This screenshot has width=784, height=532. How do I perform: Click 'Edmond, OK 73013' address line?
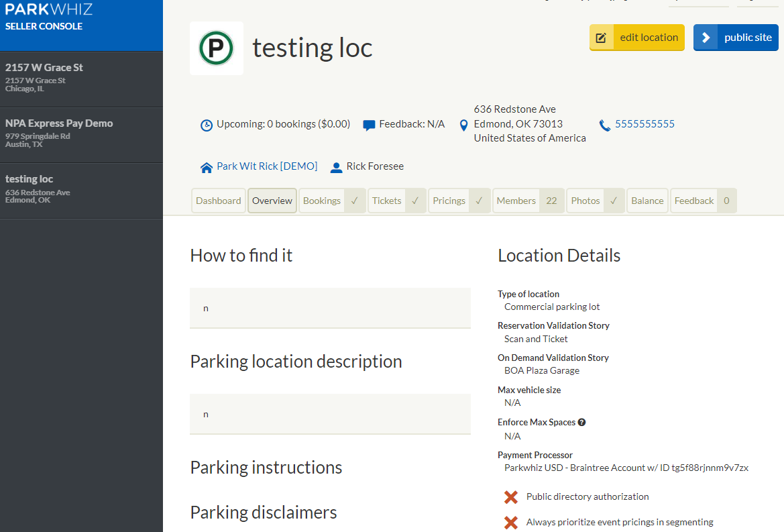pyautogui.click(x=518, y=124)
